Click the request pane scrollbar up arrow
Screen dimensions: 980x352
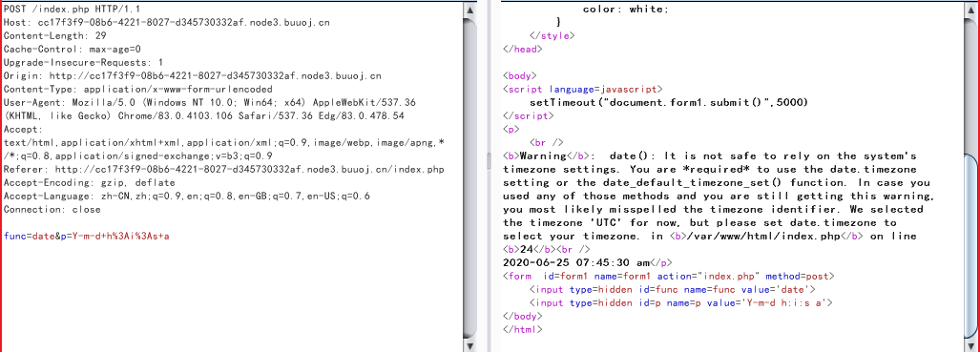(x=469, y=9)
